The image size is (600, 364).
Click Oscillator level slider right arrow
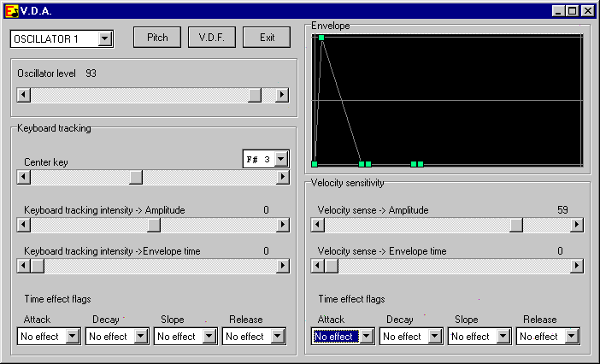tap(282, 95)
